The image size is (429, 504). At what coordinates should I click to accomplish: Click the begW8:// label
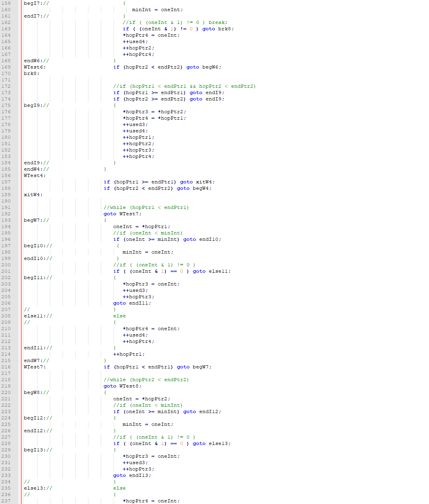click(36, 392)
